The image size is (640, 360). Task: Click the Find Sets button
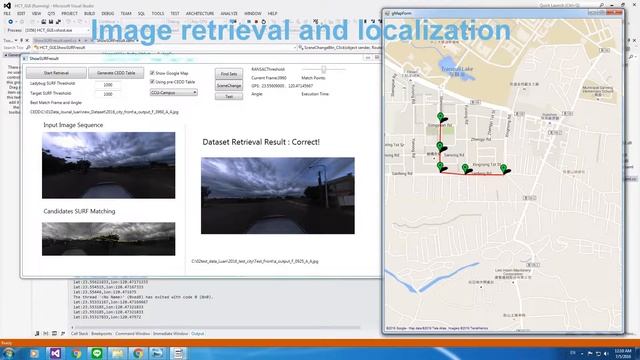229,74
